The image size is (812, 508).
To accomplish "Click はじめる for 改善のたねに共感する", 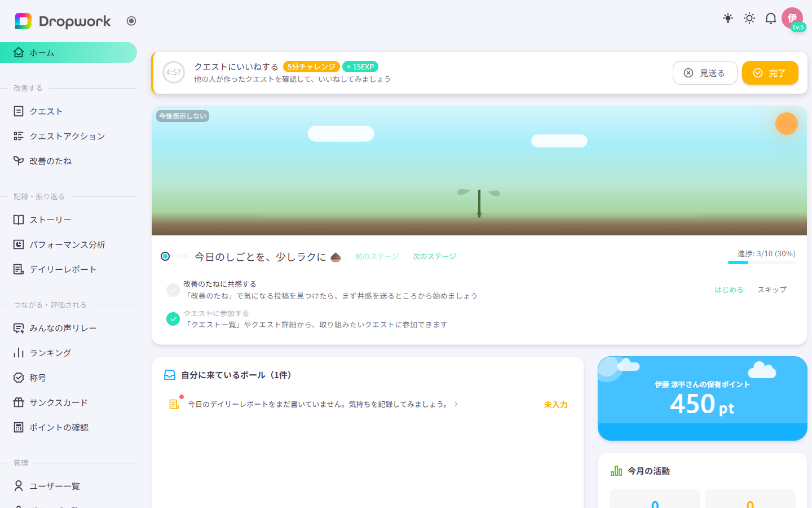I will pyautogui.click(x=729, y=290).
